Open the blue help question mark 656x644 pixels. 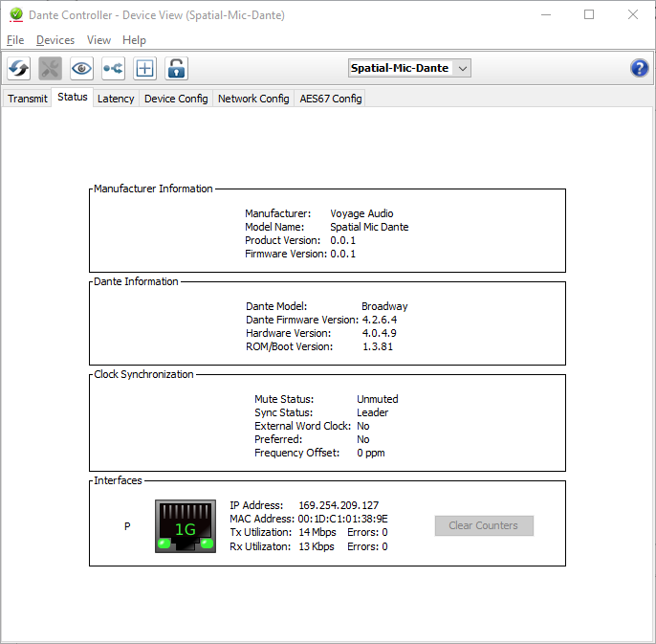639,68
